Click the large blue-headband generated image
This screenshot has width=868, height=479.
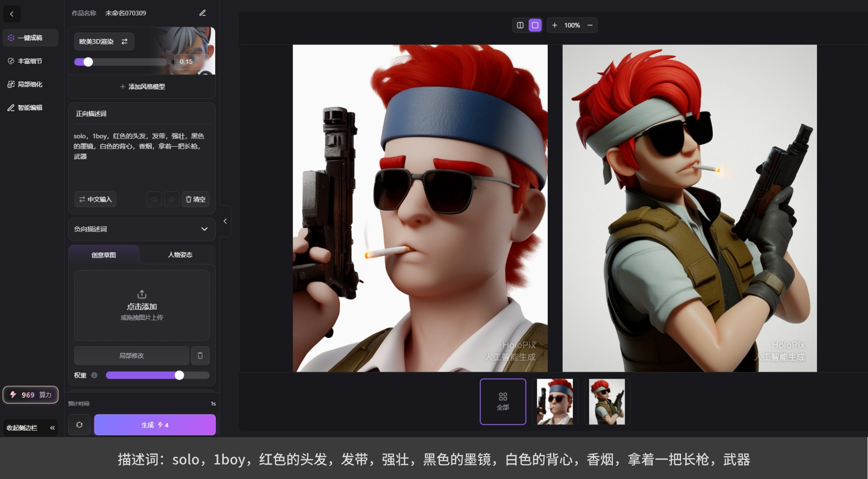pyautogui.click(x=420, y=208)
